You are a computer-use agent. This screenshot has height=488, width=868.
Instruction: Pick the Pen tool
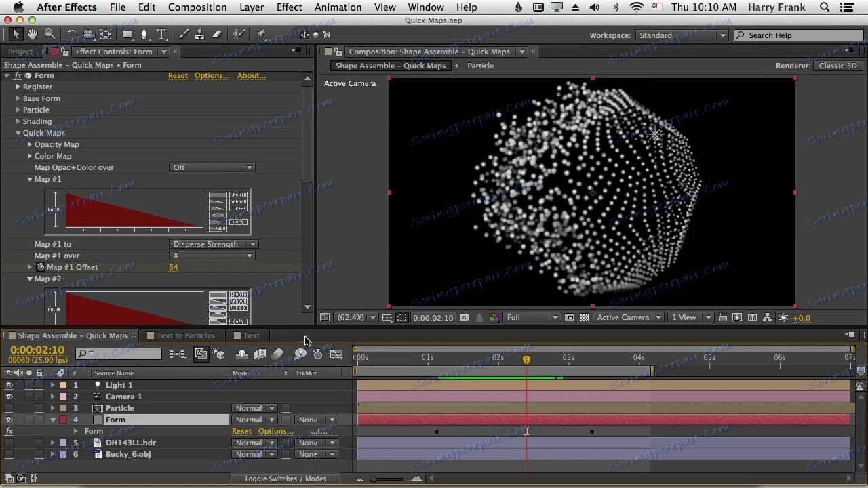(x=144, y=34)
